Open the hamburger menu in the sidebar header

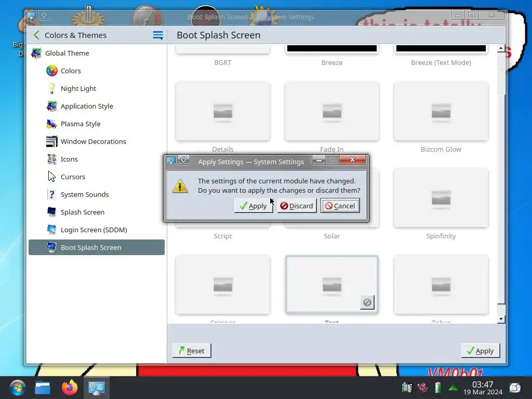point(158,35)
